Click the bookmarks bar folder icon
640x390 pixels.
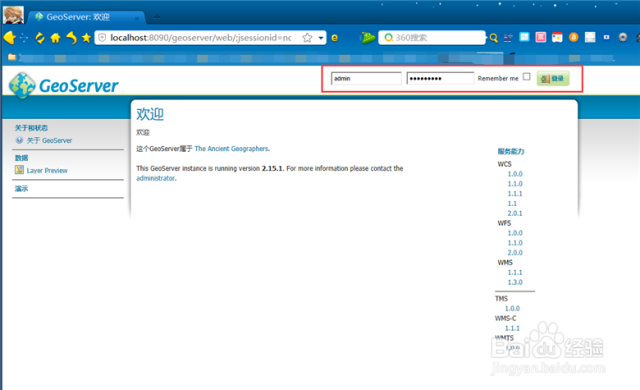tap(12, 57)
